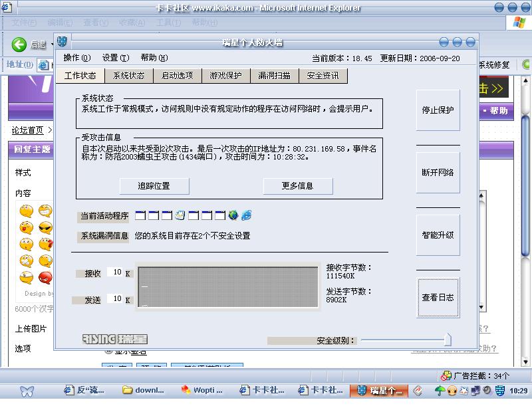Switch to the 系统状态 tab

(129, 76)
